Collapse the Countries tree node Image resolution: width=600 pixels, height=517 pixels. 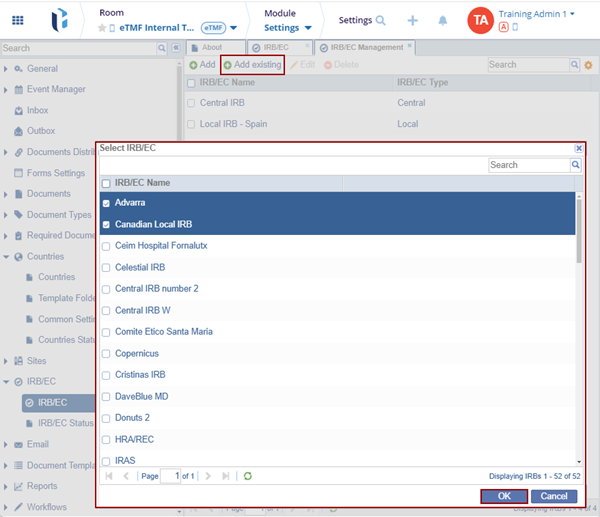pos(7,257)
